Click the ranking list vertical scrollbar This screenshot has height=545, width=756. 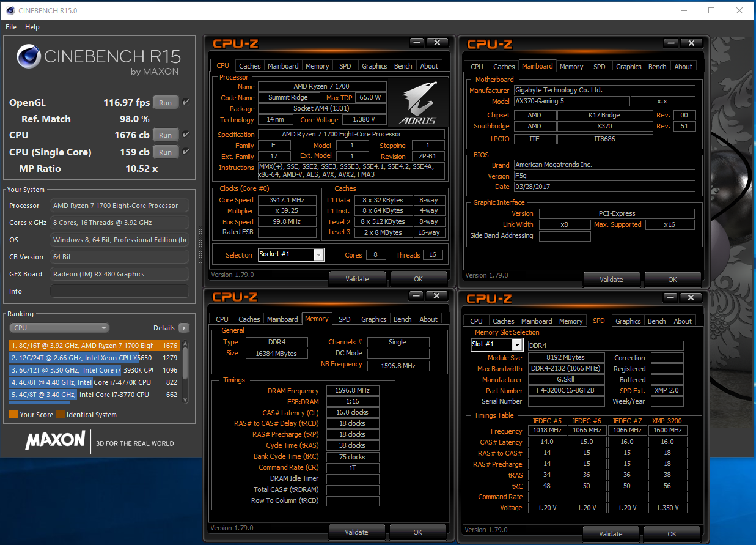[185, 371]
